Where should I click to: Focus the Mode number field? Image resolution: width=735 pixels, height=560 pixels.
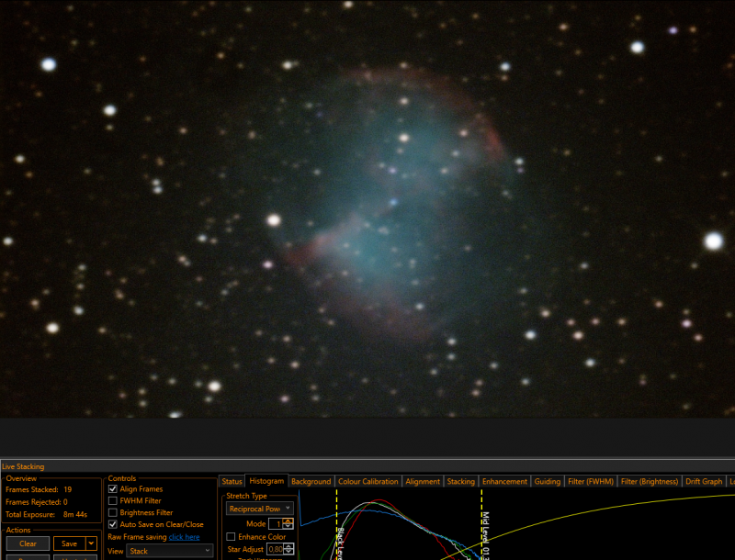point(277,523)
